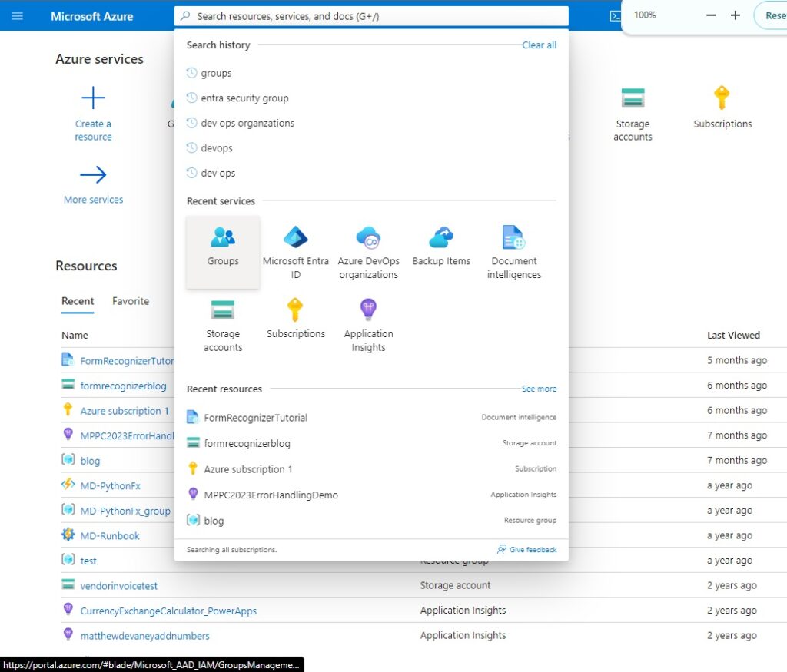The width and height of the screenshot is (787, 672).
Task: Open CurrencyExchangeCalculator_PowerApps resource link
Action: [x=168, y=611]
